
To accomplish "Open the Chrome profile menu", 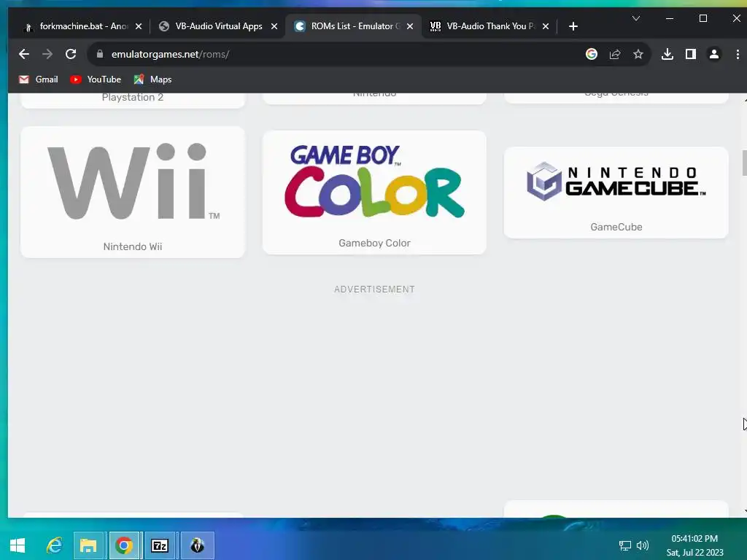I will click(x=713, y=54).
